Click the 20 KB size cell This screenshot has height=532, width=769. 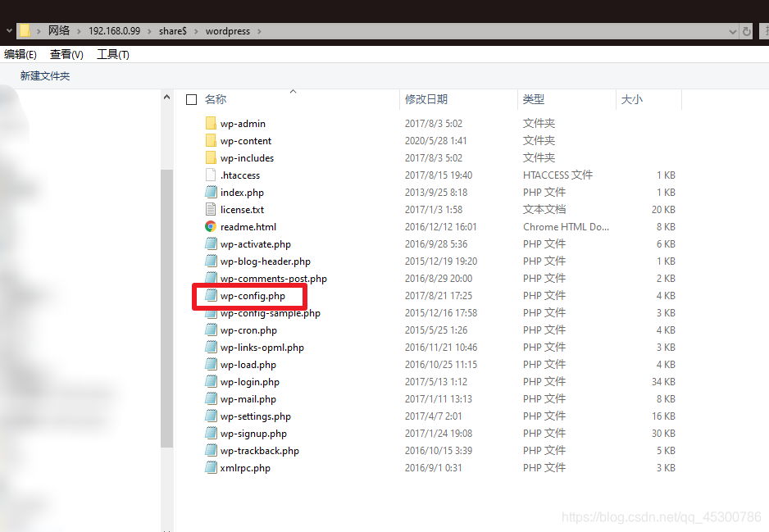pos(663,209)
